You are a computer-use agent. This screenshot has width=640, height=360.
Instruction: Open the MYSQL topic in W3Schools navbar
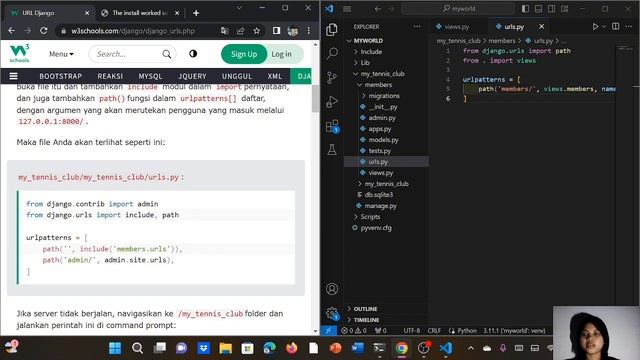[x=150, y=76]
